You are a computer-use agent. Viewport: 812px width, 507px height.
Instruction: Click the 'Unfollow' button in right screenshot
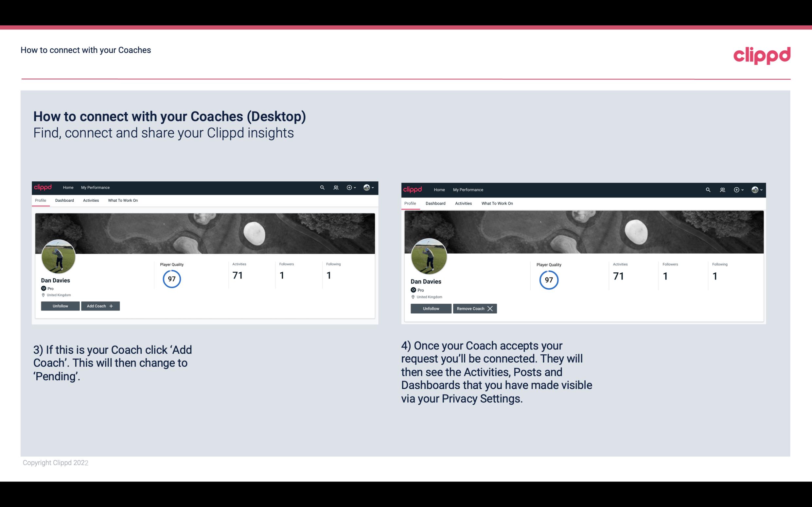tap(432, 308)
